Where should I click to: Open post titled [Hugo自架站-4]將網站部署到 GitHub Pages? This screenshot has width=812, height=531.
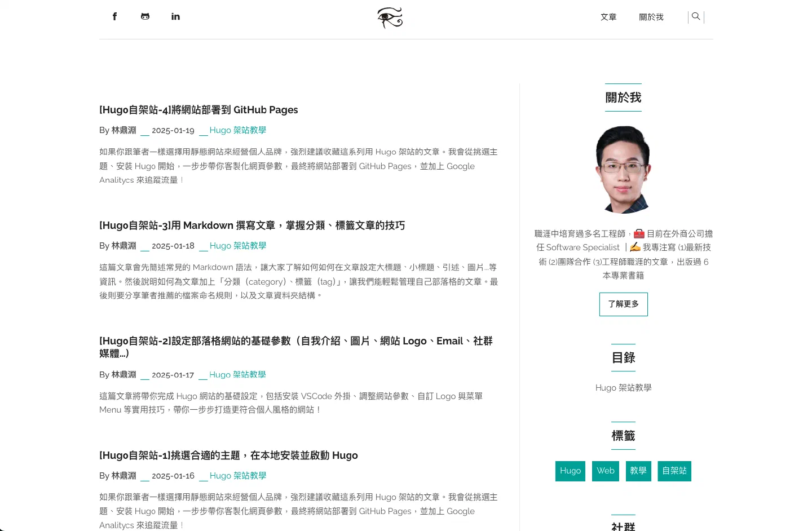(198, 110)
